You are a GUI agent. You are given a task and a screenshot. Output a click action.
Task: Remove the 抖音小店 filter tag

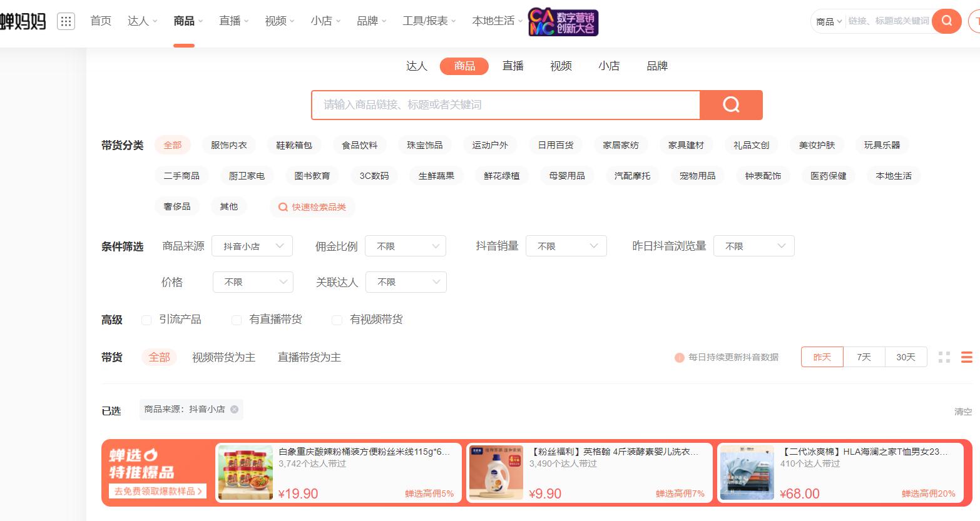[x=234, y=409]
